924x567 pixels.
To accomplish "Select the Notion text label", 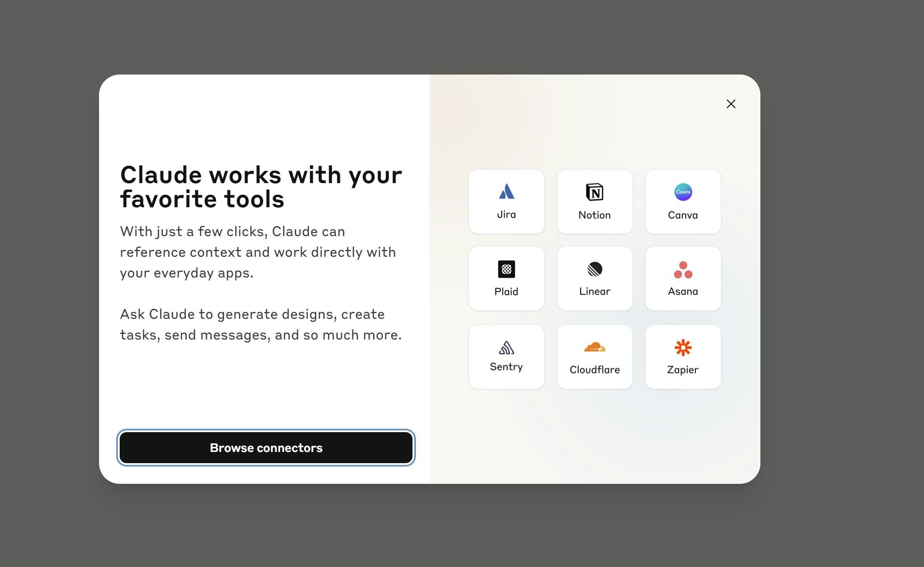I will pos(595,215).
